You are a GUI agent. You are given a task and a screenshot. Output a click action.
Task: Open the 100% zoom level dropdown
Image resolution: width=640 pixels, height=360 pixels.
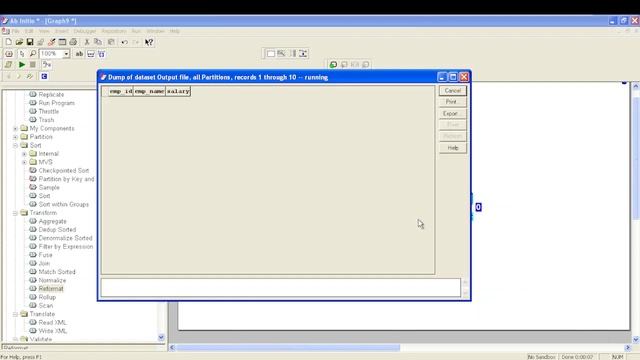66,53
